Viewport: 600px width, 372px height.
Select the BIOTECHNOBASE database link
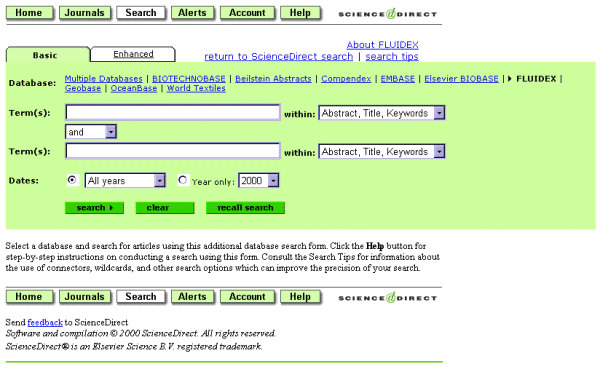(x=189, y=79)
